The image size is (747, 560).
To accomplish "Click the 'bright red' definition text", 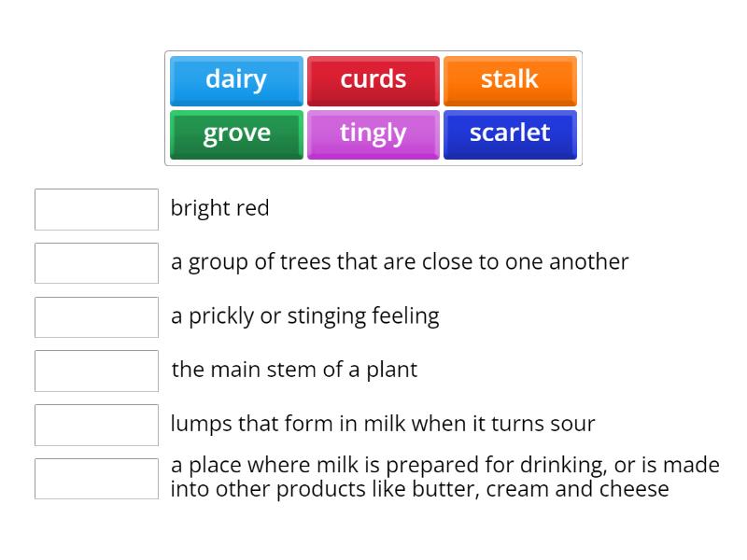I will tap(219, 208).
